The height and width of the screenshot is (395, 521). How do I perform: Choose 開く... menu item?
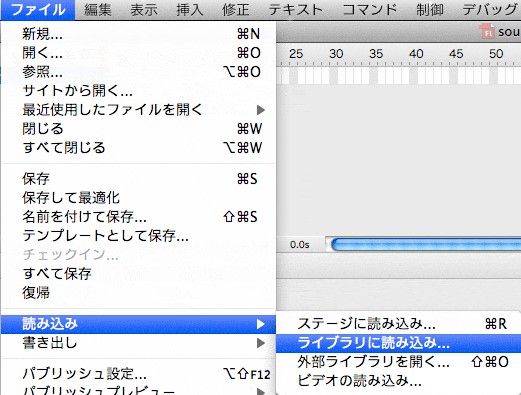coord(138,53)
